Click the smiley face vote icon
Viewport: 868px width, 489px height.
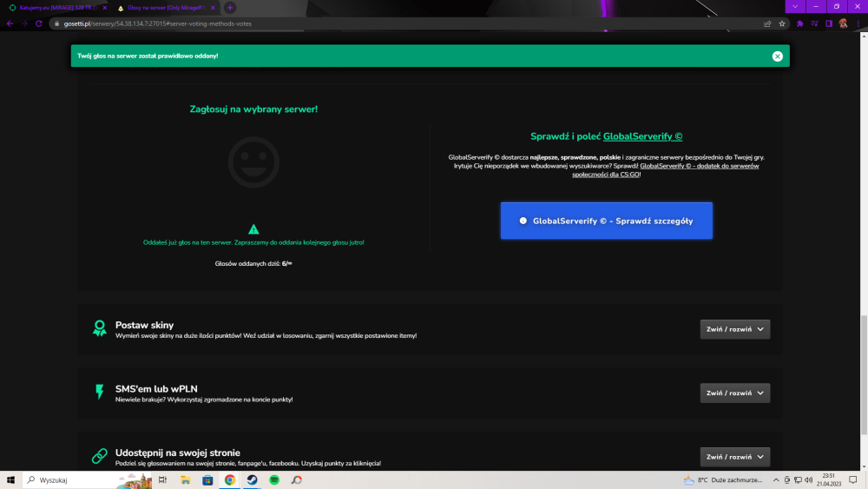tap(253, 162)
